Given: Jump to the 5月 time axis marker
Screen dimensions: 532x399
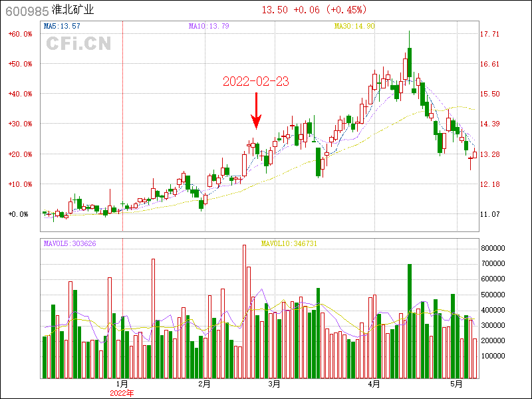Looking at the screenshot, I should point(456,384).
